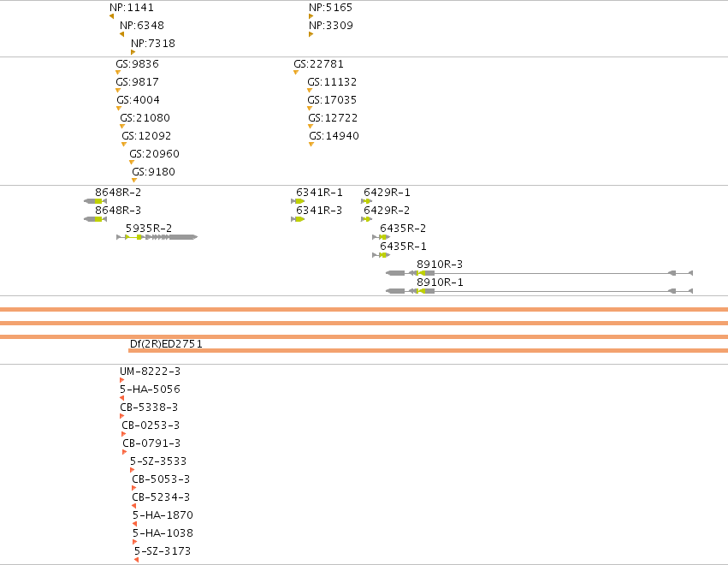This screenshot has width=728, height=565.
Task: Open the GS:4004 insertion label
Action: 138,100
